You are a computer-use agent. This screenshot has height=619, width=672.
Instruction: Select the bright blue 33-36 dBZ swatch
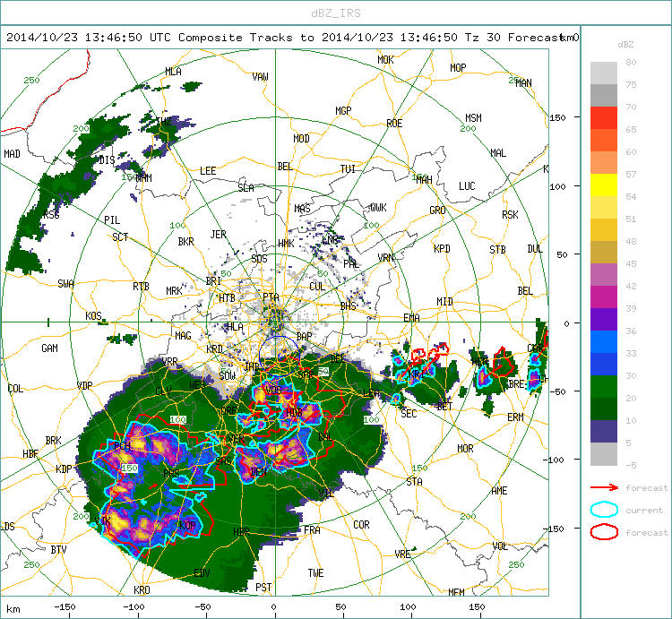coord(603,342)
